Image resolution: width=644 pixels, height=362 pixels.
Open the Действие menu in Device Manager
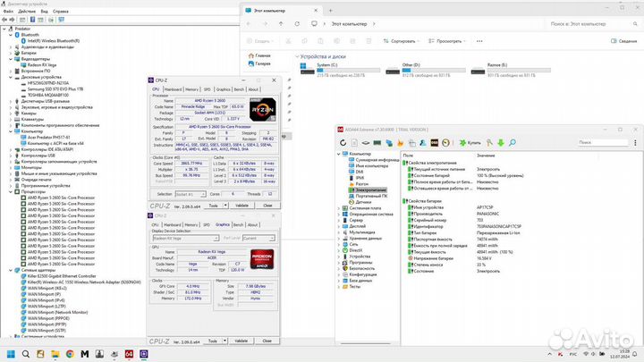27,12
